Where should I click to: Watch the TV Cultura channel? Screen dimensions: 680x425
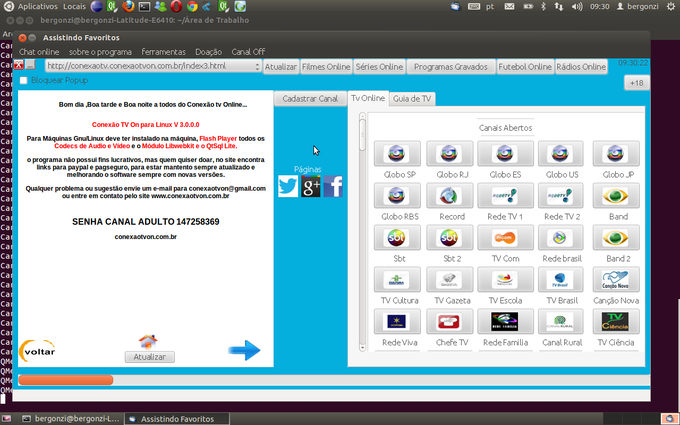pyautogui.click(x=397, y=280)
